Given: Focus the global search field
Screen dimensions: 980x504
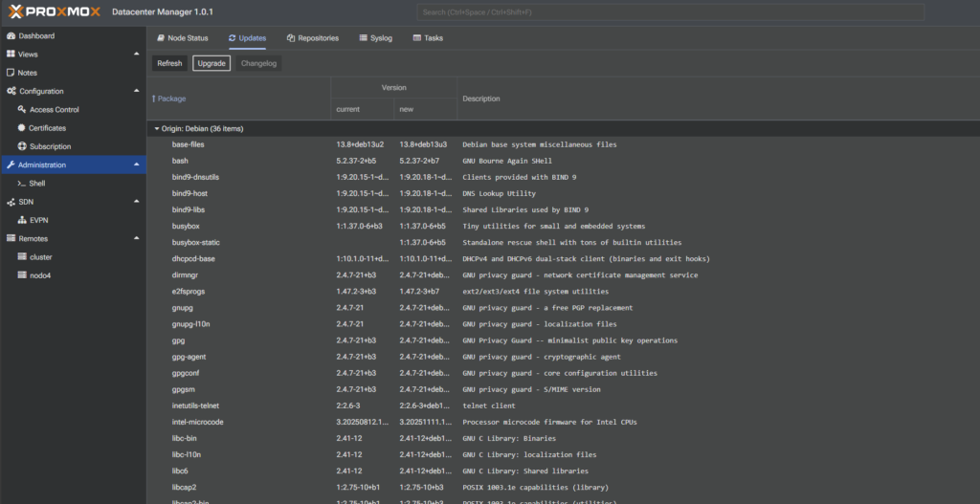Looking at the screenshot, I should [671, 11].
